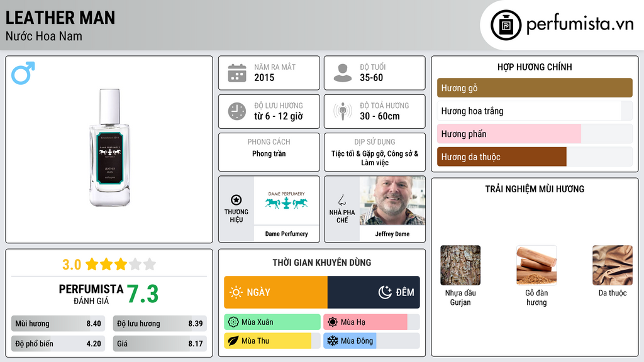Click the Mùa Thu season bar
Image resolution: width=644 pixels, height=362 pixels.
coord(272,341)
